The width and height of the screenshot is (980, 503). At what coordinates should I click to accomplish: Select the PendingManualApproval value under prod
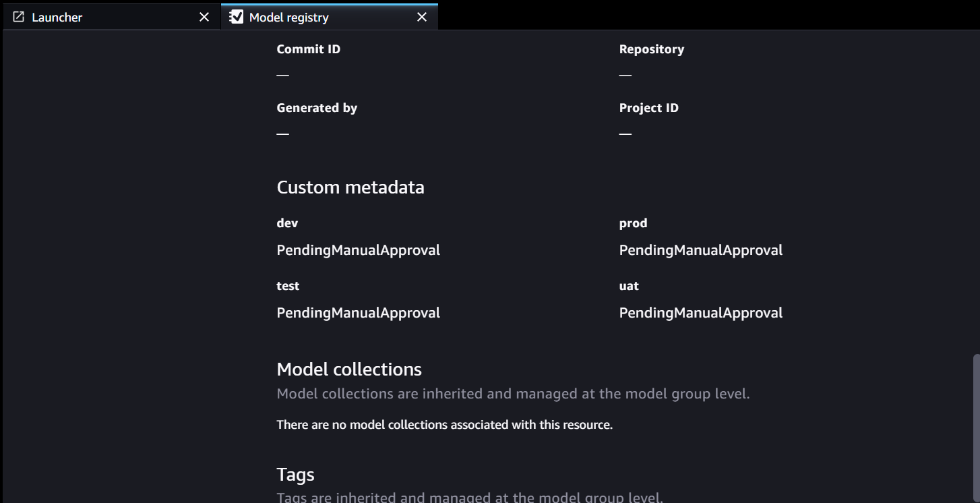coord(701,249)
